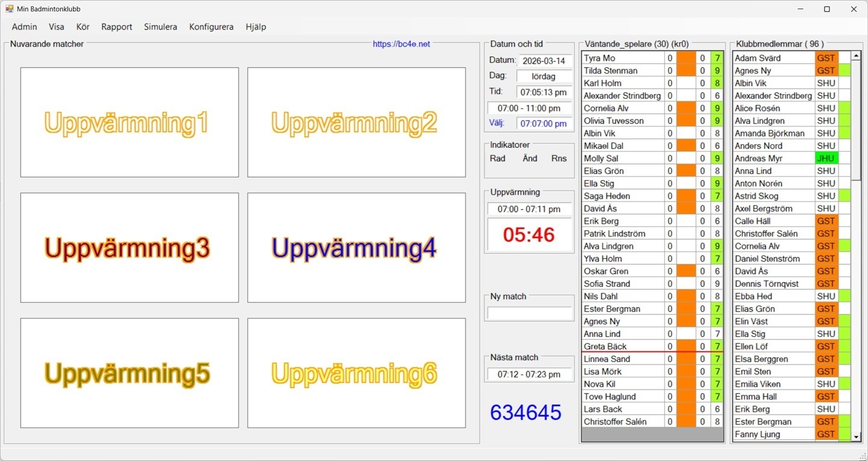
Task: Select the Uppvärmning4 court panel
Action: [356, 248]
